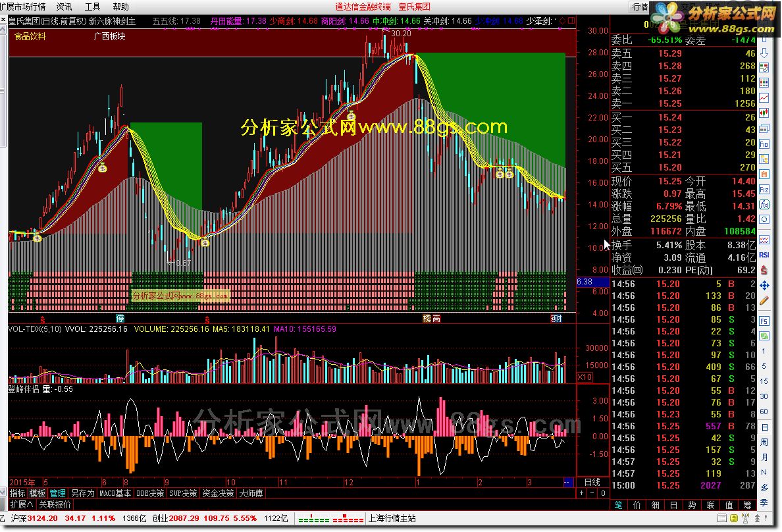The image size is (782, 532).
Task: Apply the 大师傅 template
Action: tap(251, 494)
